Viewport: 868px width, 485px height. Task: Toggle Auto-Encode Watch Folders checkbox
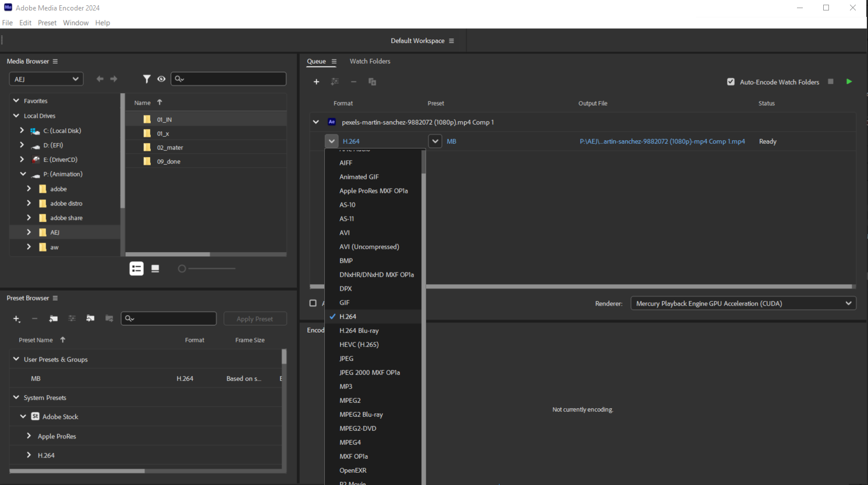pyautogui.click(x=731, y=82)
